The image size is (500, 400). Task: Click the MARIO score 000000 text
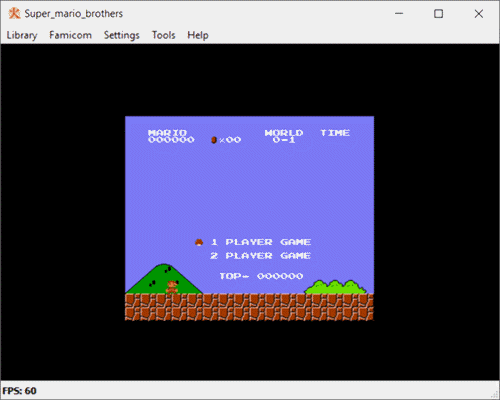click(171, 140)
